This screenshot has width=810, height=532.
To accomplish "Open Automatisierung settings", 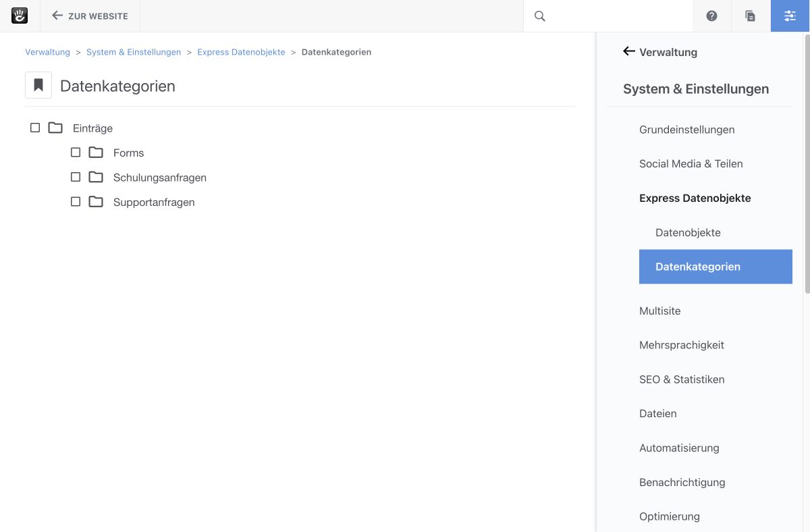I will coord(679,448).
